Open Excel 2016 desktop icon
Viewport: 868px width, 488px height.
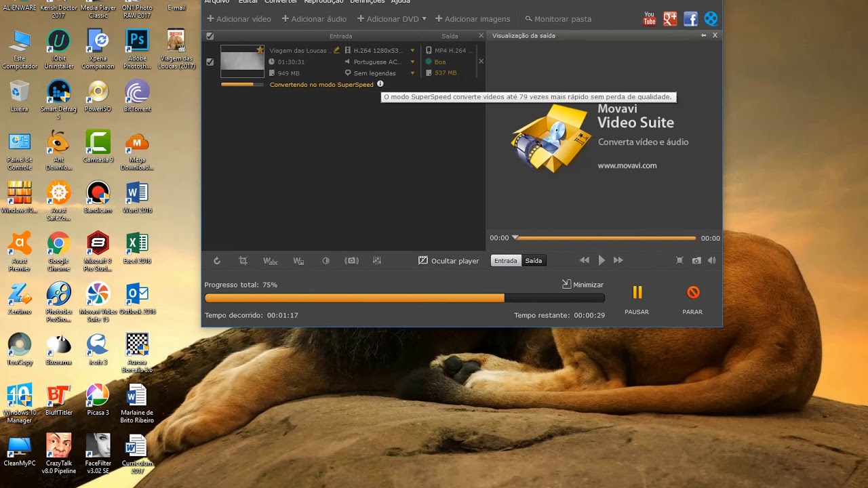137,249
